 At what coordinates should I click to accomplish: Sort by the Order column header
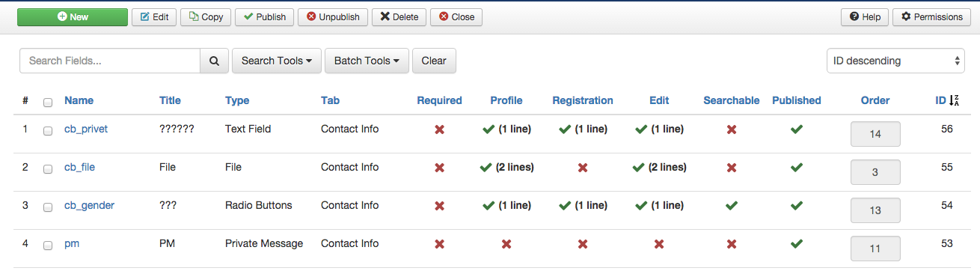point(875,100)
